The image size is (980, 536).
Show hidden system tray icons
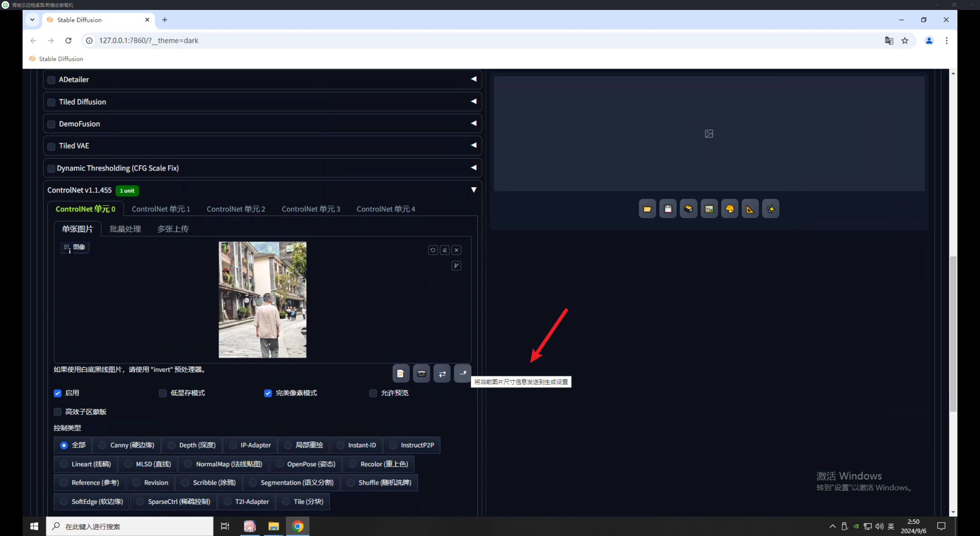click(x=832, y=526)
